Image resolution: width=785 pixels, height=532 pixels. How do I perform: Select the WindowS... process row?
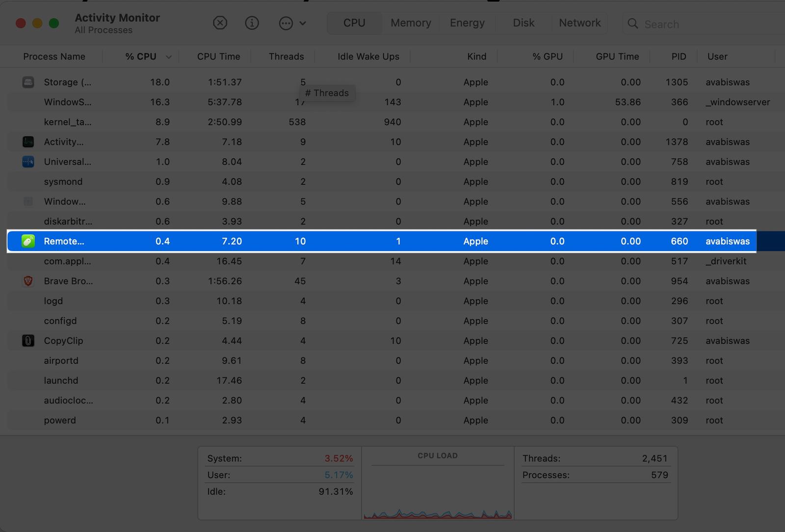396,102
